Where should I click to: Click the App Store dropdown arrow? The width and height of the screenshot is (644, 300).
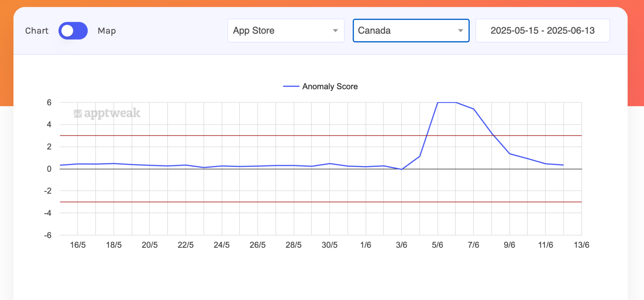pyautogui.click(x=335, y=31)
